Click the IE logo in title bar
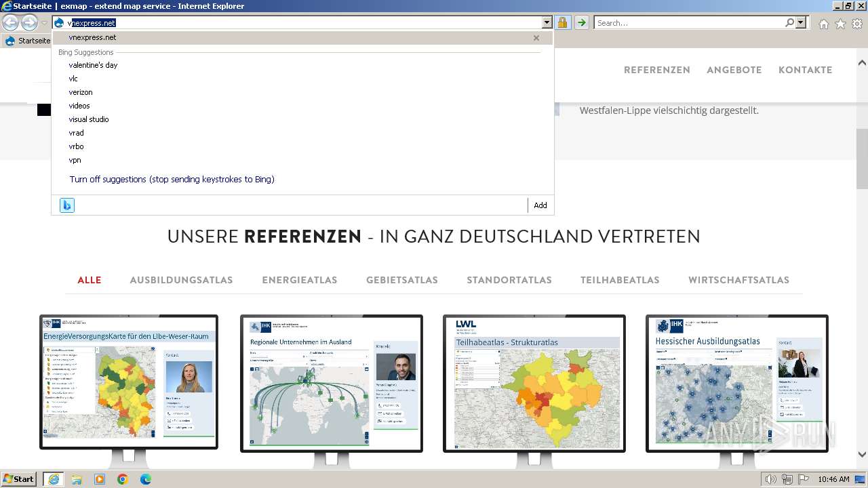Image resolution: width=868 pixels, height=488 pixels. tap(7, 6)
